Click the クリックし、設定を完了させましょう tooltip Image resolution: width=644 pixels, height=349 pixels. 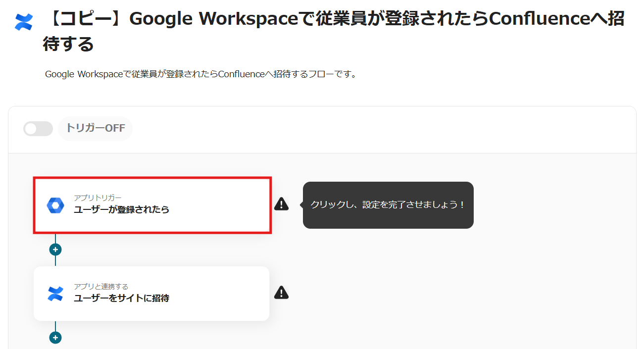click(388, 205)
